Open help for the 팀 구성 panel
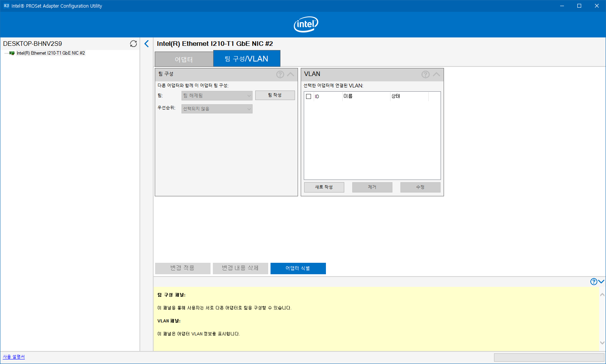 click(x=280, y=74)
